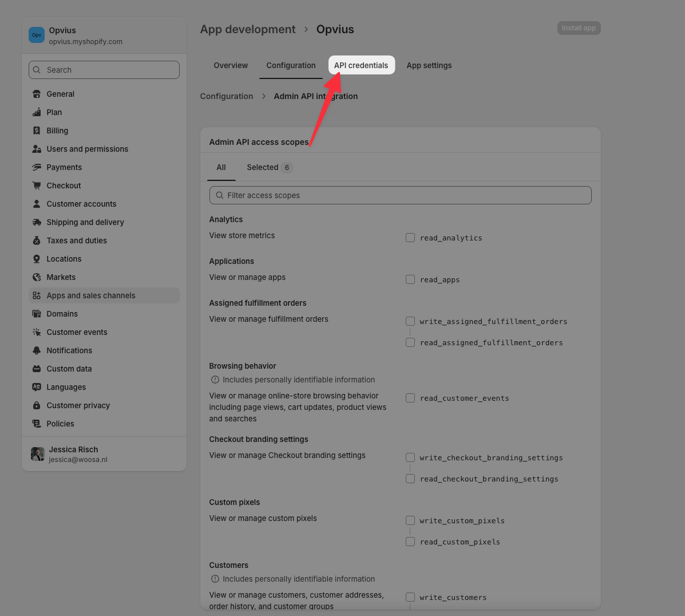
Task: Click the opvius.myshopify.com store header
Action: click(x=104, y=35)
